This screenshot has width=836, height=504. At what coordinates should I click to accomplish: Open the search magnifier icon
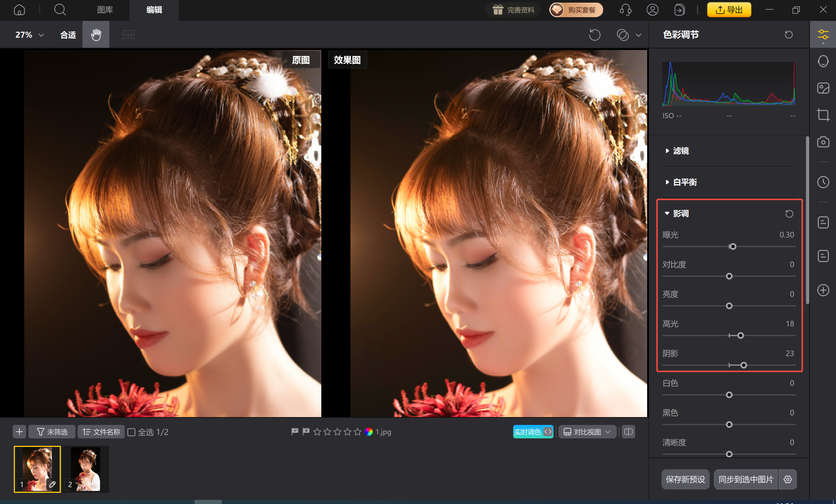tap(60, 10)
